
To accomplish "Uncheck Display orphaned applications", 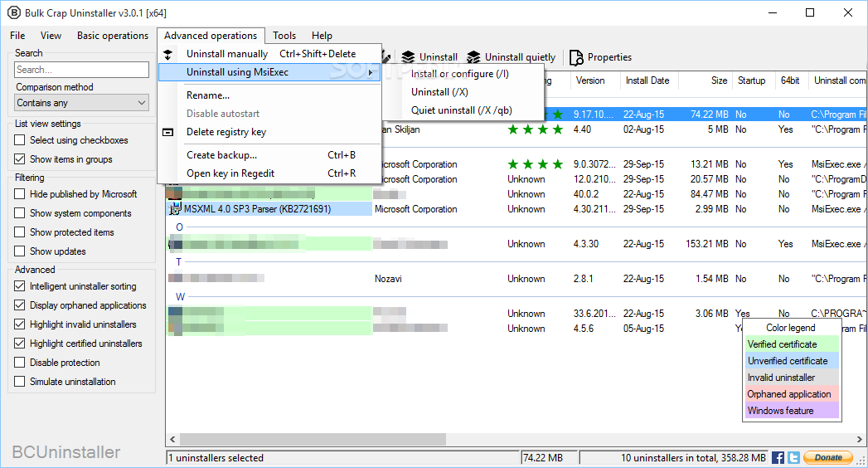I will coord(20,305).
